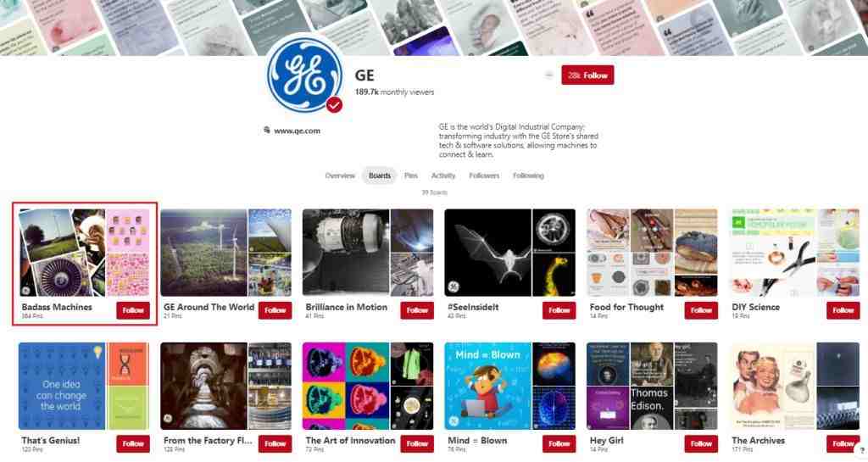
Task: View the Followers tab
Action: (484, 175)
